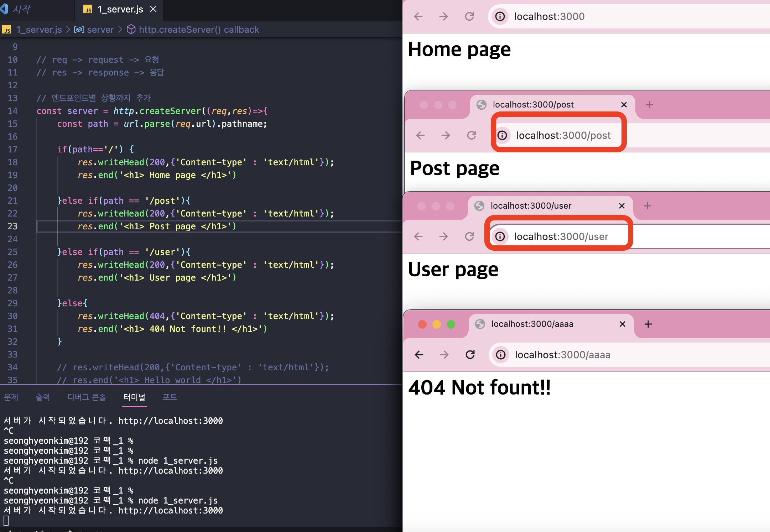770x532 pixels.
Task: Open the 출력 output panel tab
Action: pos(43,397)
